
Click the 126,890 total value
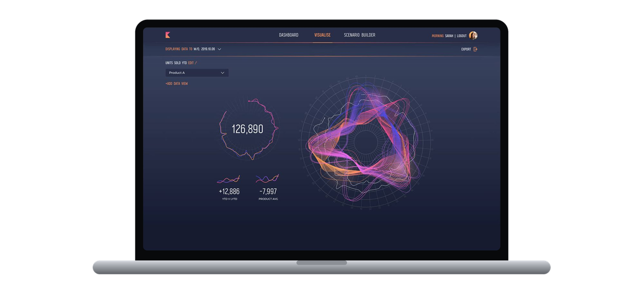point(247,129)
